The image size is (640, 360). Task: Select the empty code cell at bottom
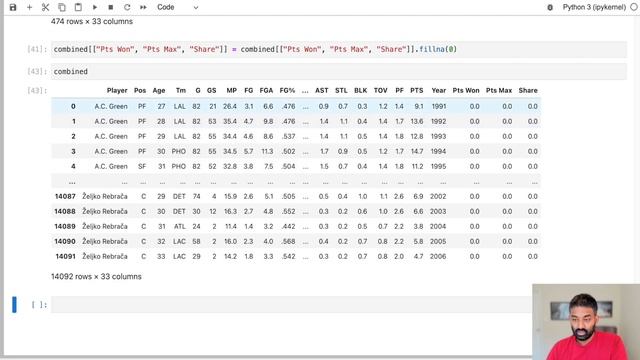pyautogui.click(x=291, y=304)
